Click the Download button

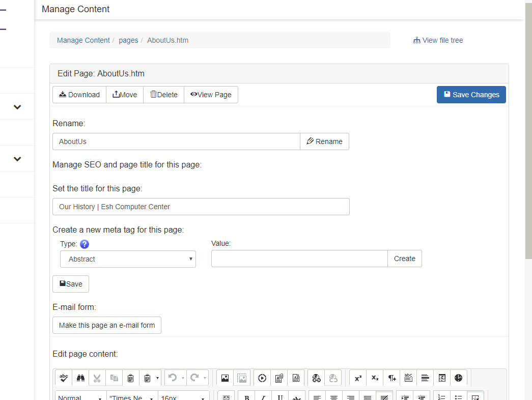(x=79, y=95)
